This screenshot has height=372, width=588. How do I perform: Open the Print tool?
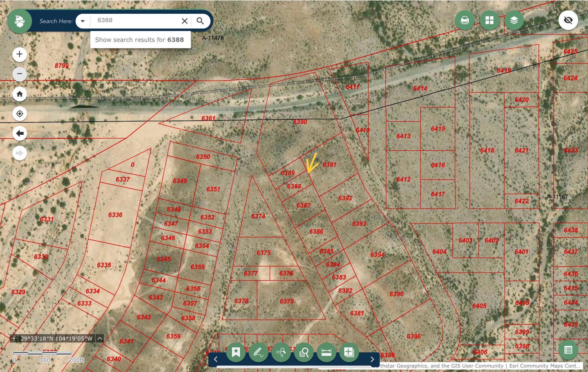click(x=465, y=20)
